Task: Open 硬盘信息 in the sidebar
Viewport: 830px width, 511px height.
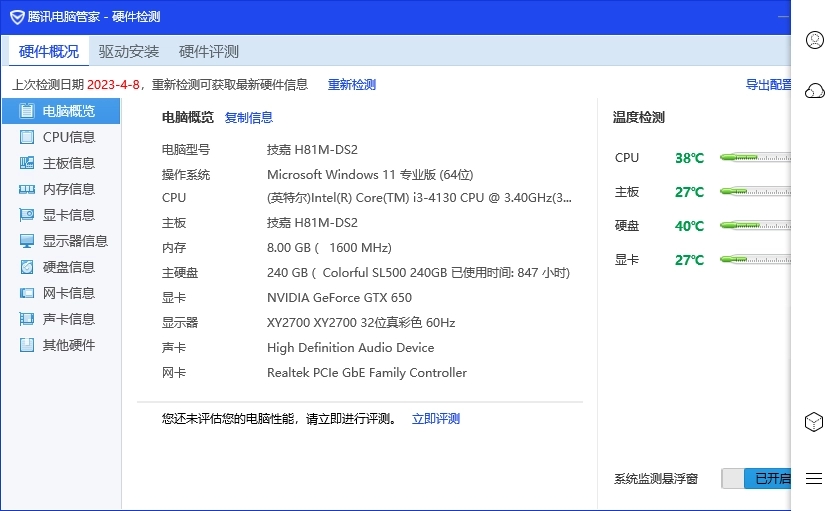Action: coord(61,267)
